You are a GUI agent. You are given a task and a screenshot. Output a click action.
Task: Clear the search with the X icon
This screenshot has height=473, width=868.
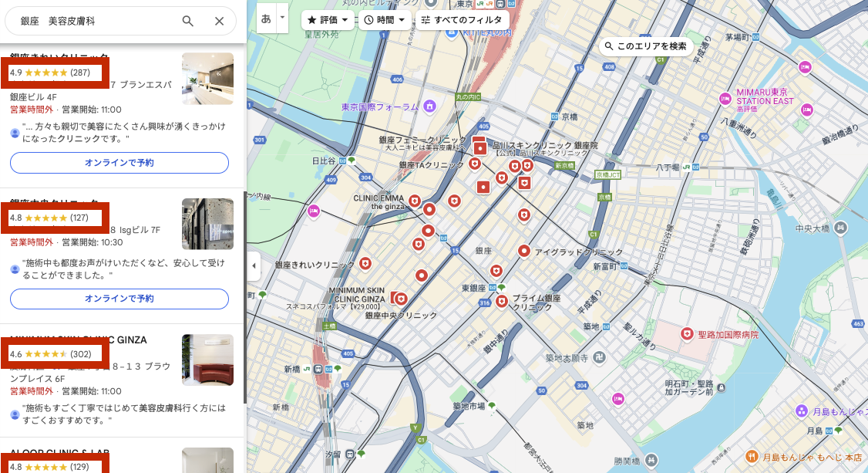point(219,21)
